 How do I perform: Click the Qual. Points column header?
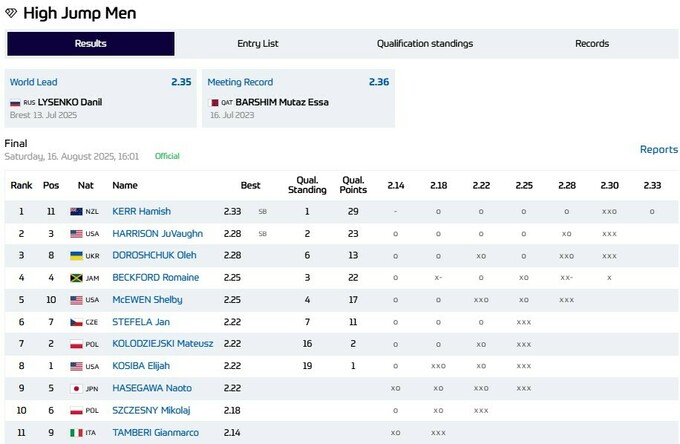[353, 185]
